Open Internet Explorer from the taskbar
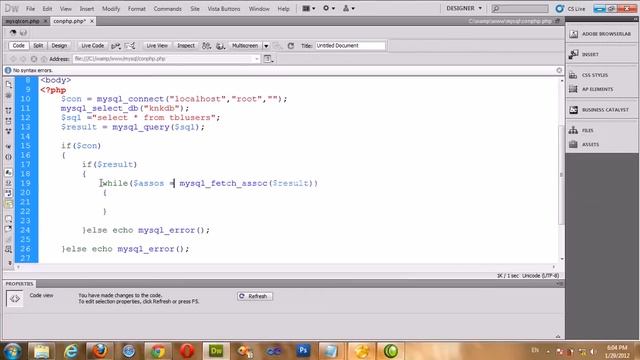The width and height of the screenshot is (640, 360). click(71, 351)
